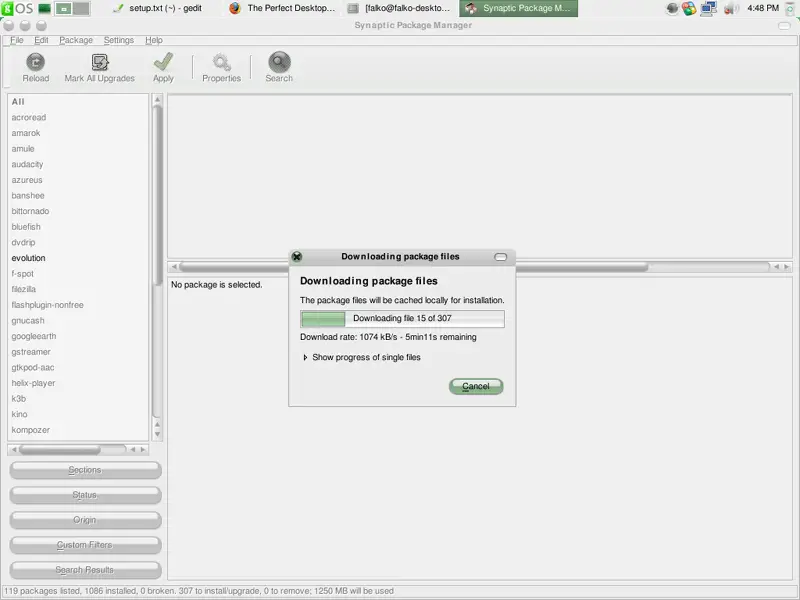Select dvdrip in the filter list

coord(78,242)
